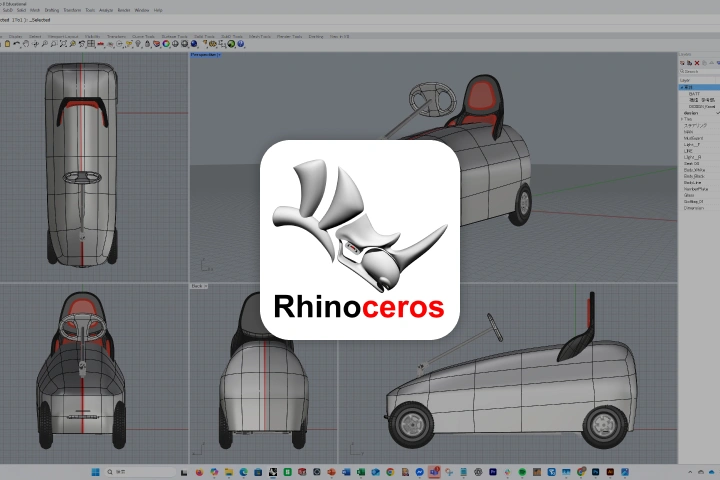
Task: Switch to the Curve Tools toolbar tab
Action: 143,36
